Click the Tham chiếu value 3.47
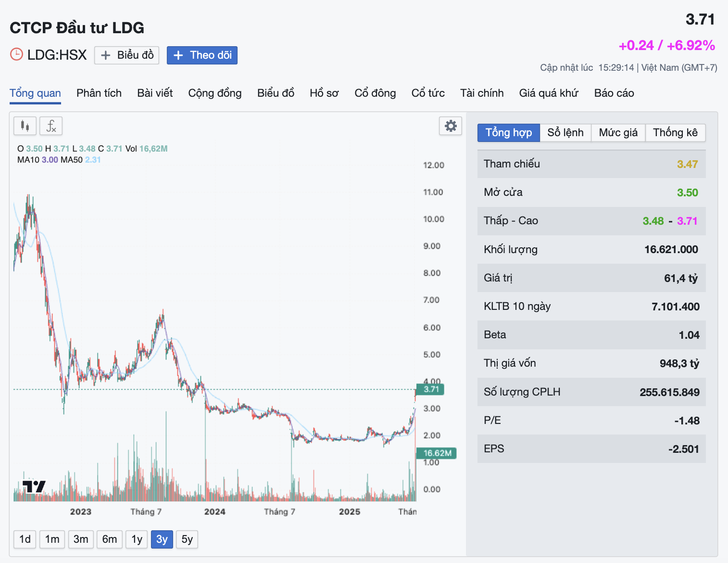This screenshot has width=728, height=563. (688, 164)
